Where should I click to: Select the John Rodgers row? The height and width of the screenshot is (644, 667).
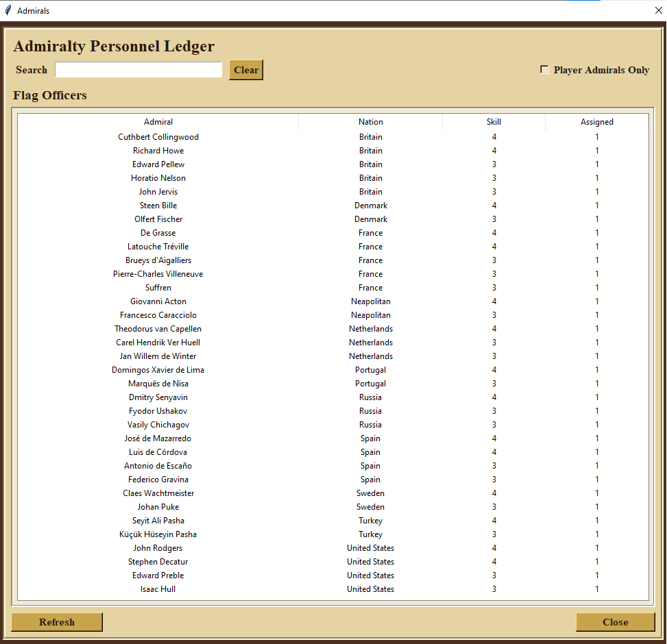333,548
